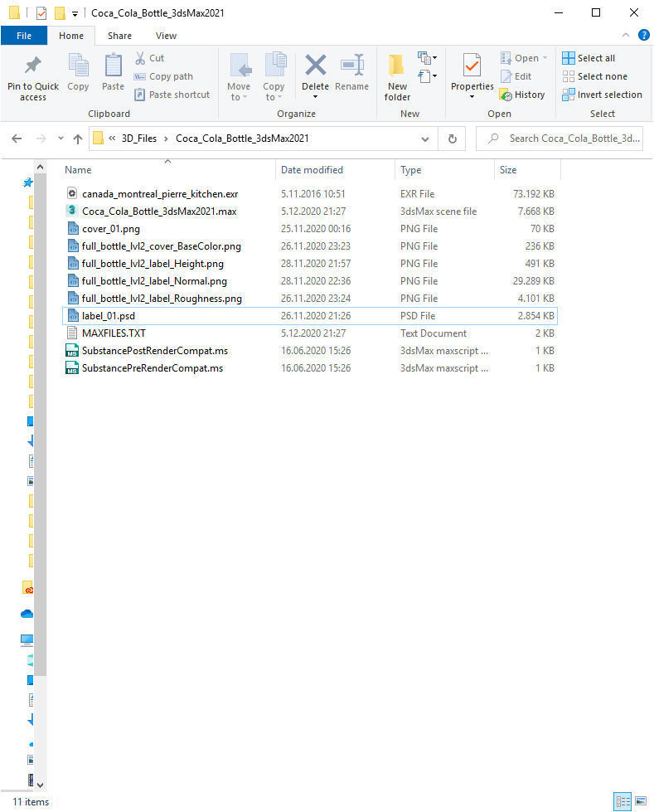Click navigation pane scroll down arrow
Viewport: 654px width, 812px height.
pos(41,785)
